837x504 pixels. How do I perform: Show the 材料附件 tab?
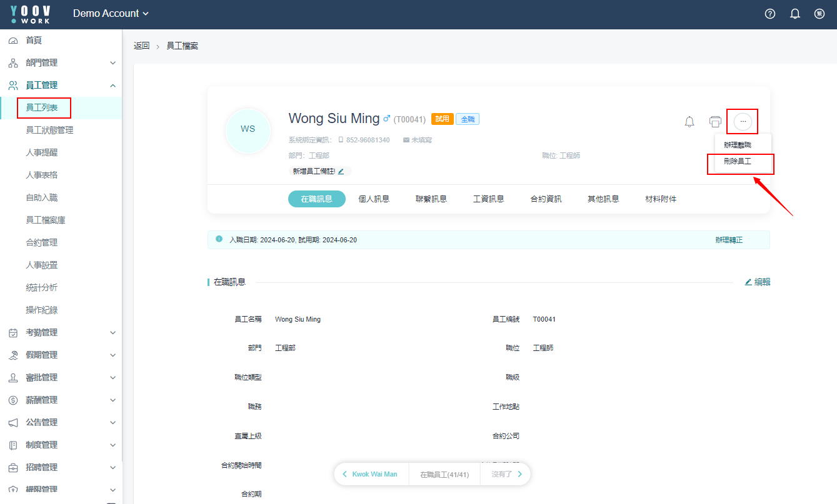click(x=661, y=199)
